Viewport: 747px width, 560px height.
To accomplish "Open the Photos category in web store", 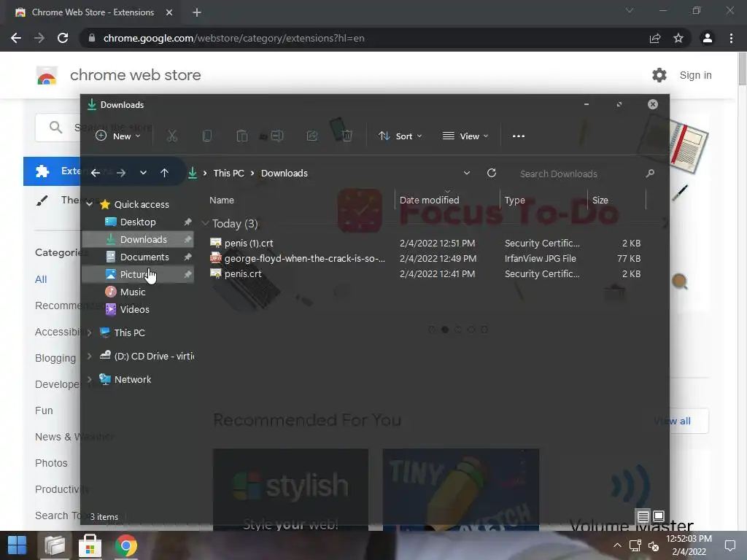I will [x=51, y=463].
